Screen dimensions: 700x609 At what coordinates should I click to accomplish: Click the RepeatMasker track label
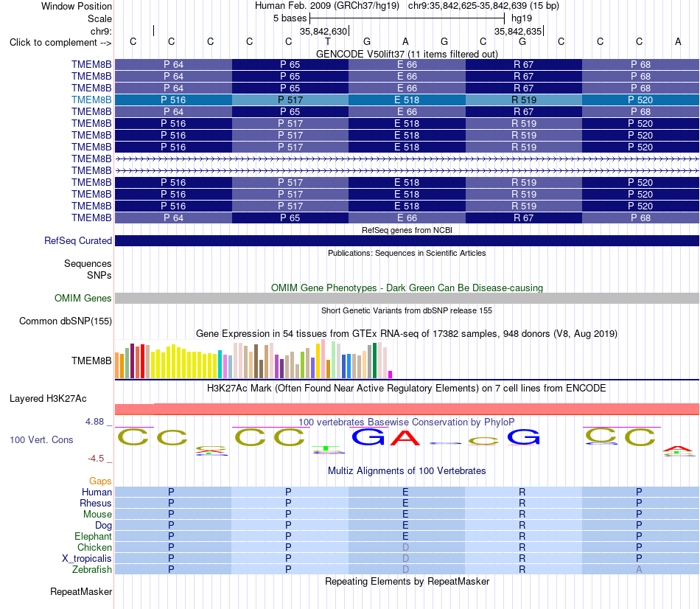click(81, 591)
